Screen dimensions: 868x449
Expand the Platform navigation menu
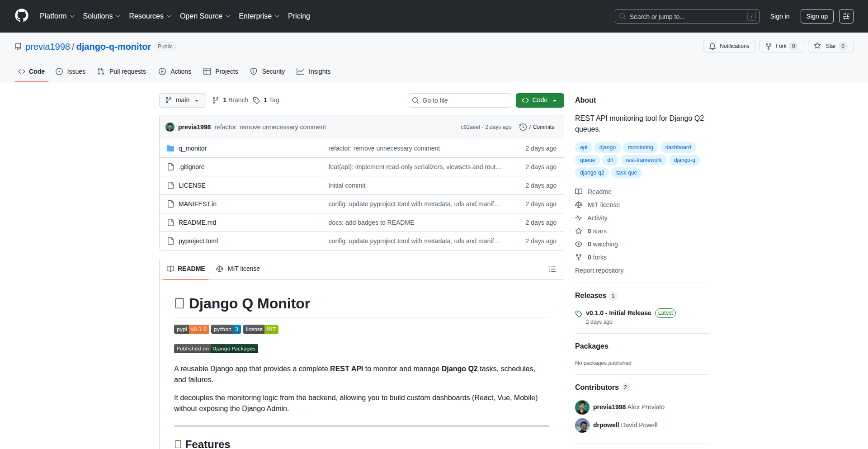tap(57, 16)
